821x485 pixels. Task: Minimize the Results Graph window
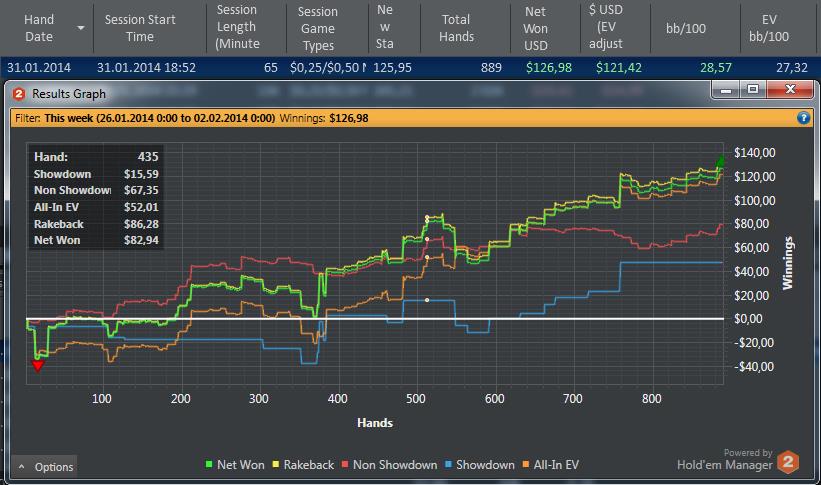[x=726, y=90]
